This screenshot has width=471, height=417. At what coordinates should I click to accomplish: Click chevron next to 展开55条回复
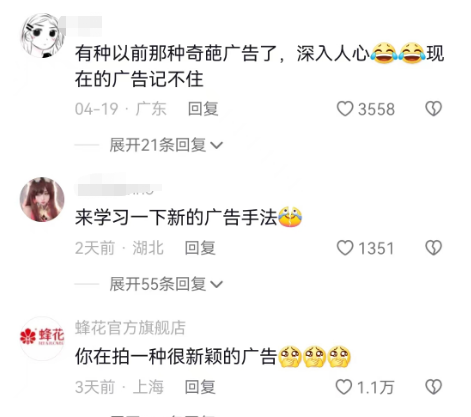217,284
